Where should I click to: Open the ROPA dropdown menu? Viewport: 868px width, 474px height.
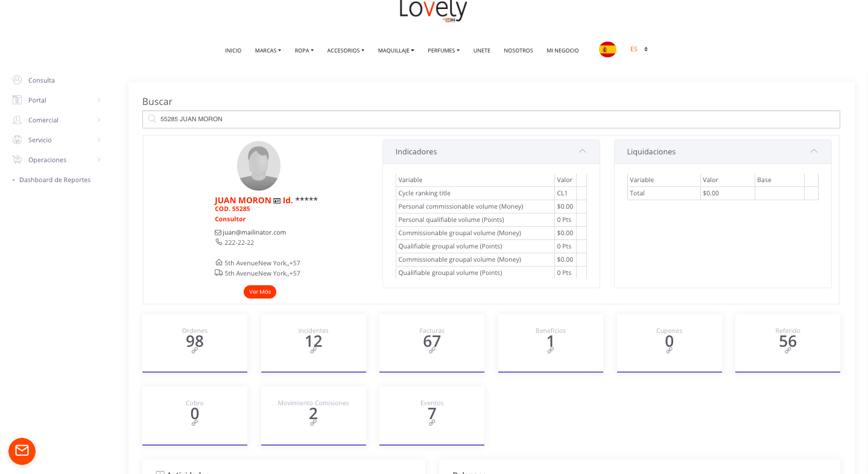coord(304,51)
